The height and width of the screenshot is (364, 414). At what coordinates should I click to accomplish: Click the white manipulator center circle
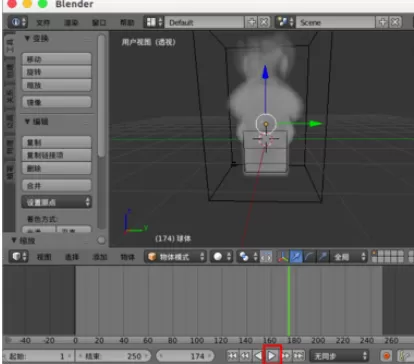[266, 124]
